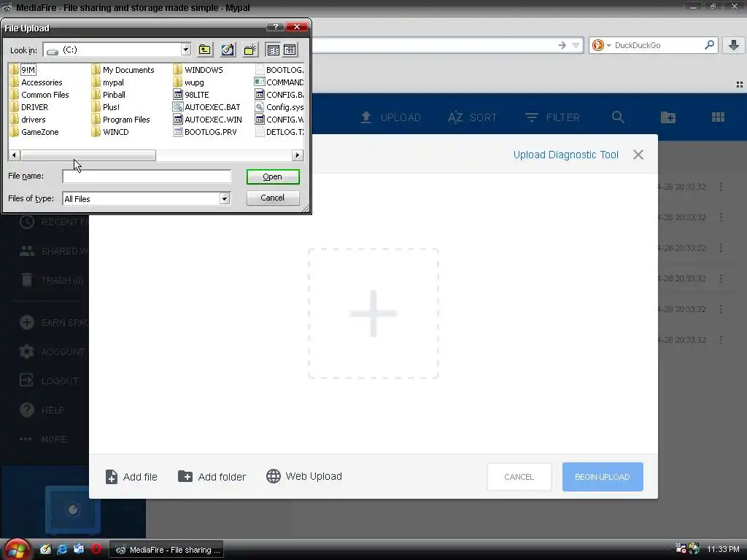The height and width of the screenshot is (560, 747).
Task: Switch to Details view in File Upload
Action: pyautogui.click(x=290, y=50)
